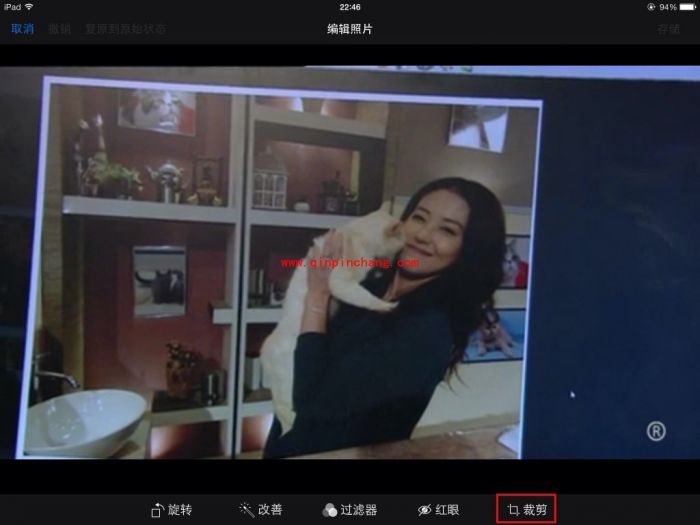The width and height of the screenshot is (700, 525).
Task: Tap the 编辑照片 title text
Action: 350,29
